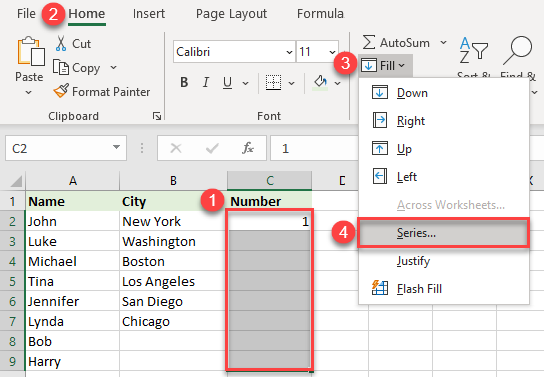Screen dimensions: 544x377
Task: Expand the fill color dropdown arrow
Action: [x=337, y=83]
